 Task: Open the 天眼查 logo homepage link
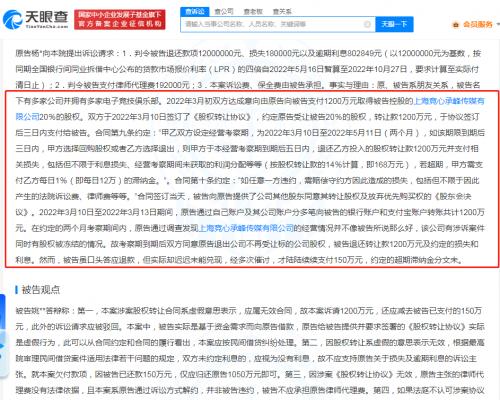click(x=36, y=19)
